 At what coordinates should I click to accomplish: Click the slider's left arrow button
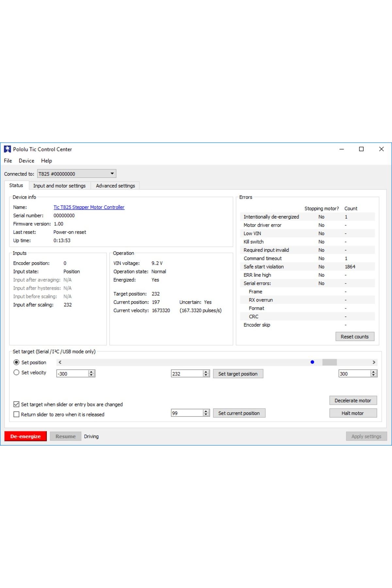[60, 362]
